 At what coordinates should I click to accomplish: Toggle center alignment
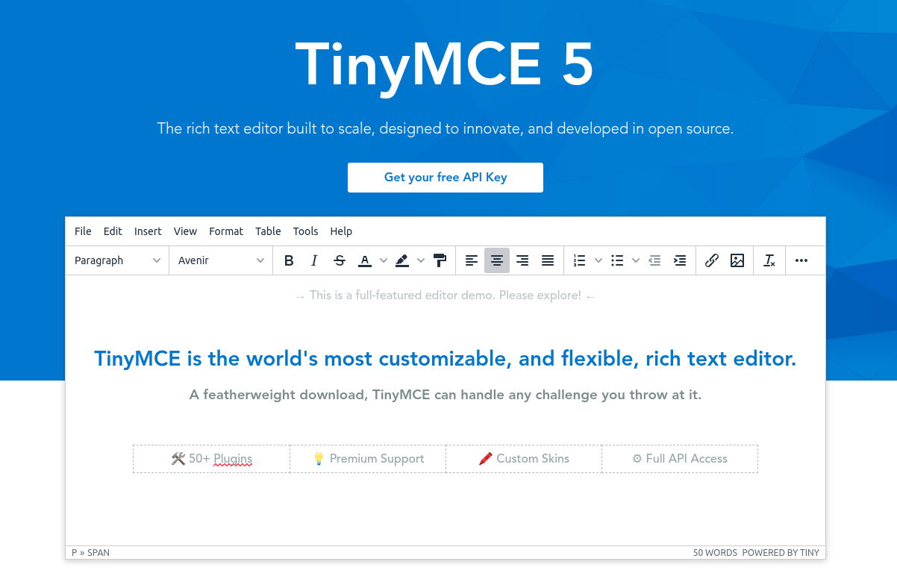coord(497,260)
